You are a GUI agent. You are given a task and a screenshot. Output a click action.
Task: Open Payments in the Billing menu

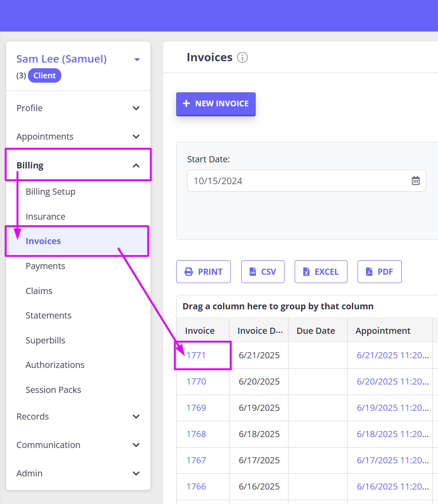(45, 266)
